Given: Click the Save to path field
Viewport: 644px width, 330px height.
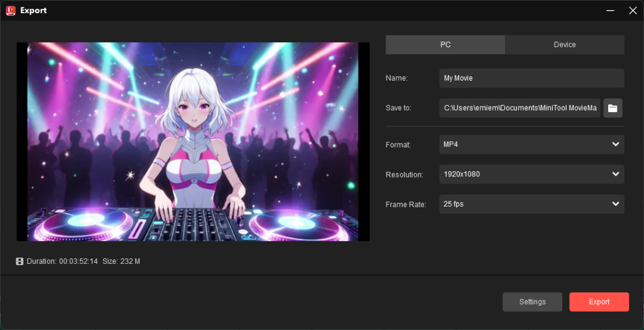Looking at the screenshot, I should 520,108.
